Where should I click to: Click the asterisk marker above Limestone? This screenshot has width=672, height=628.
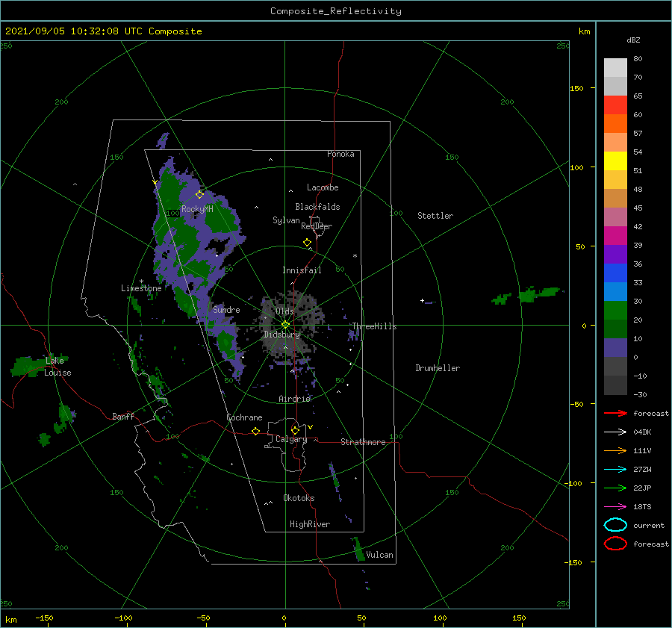141,282
